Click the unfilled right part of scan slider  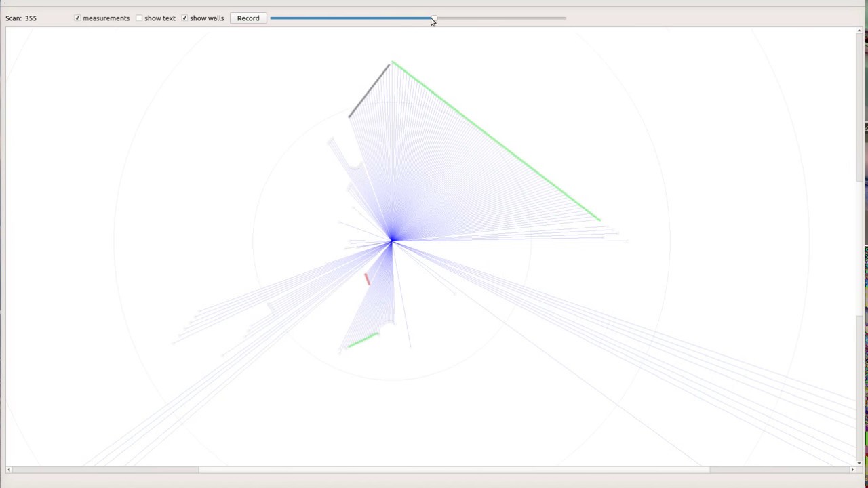point(502,18)
